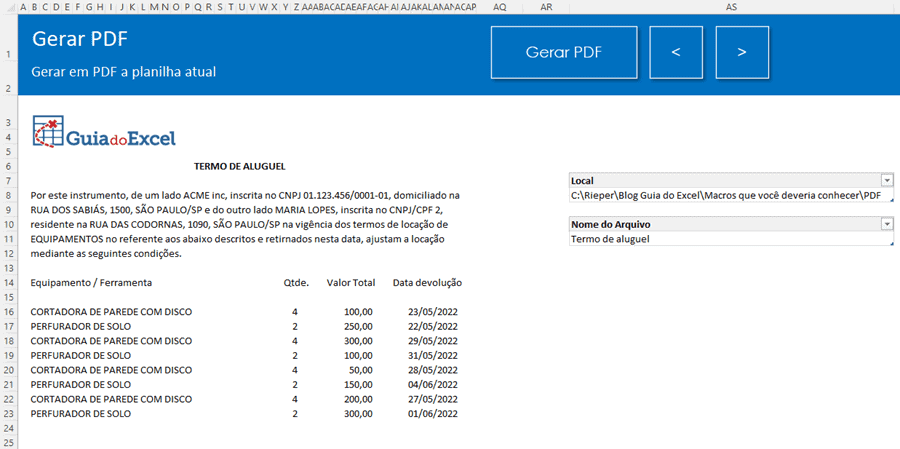This screenshot has height=449, width=900.
Task: Select row 16 header
Action: click(x=7, y=312)
